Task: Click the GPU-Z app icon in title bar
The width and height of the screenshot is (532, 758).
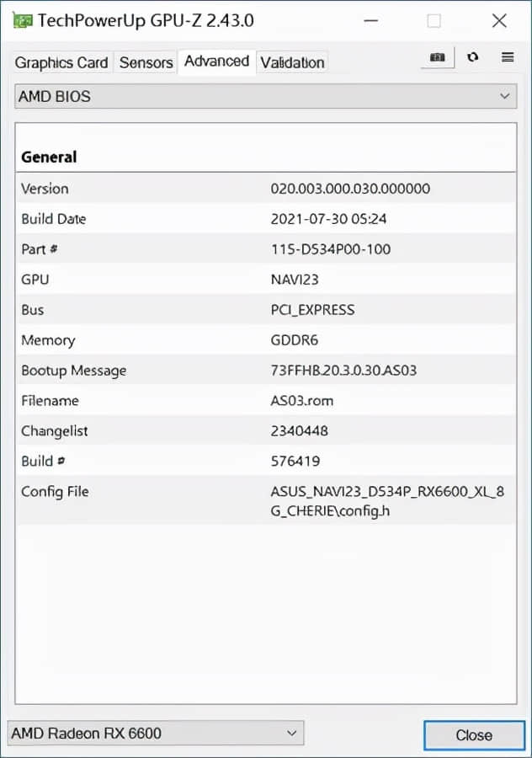Action: point(22,20)
